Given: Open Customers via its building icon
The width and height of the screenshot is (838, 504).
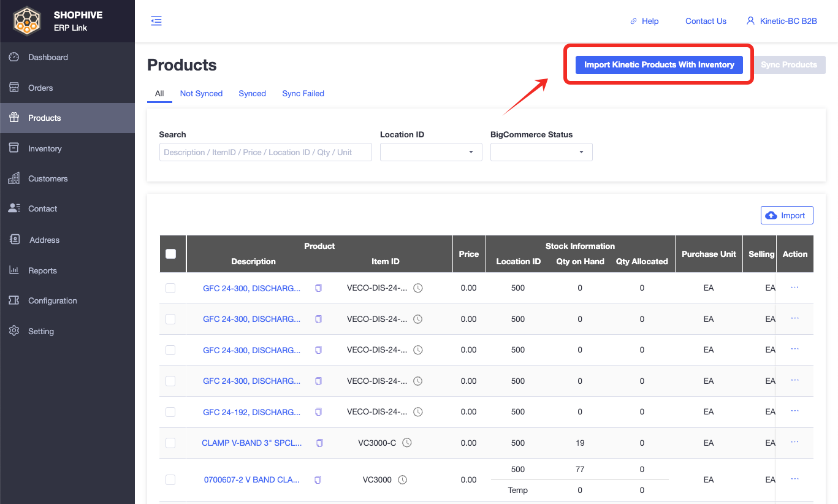Looking at the screenshot, I should pyautogui.click(x=14, y=178).
